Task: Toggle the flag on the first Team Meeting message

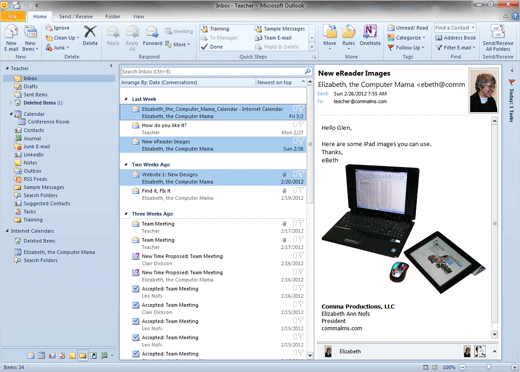Action: coord(301,223)
